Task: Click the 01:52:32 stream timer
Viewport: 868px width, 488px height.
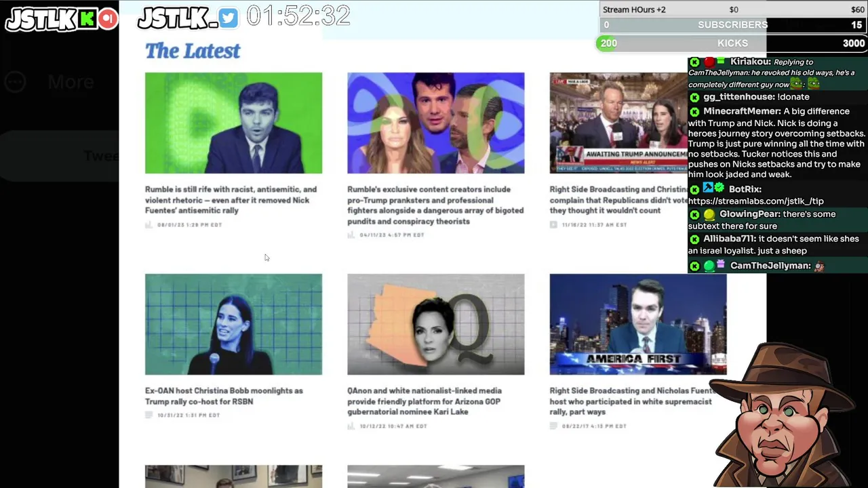Action: click(x=298, y=16)
